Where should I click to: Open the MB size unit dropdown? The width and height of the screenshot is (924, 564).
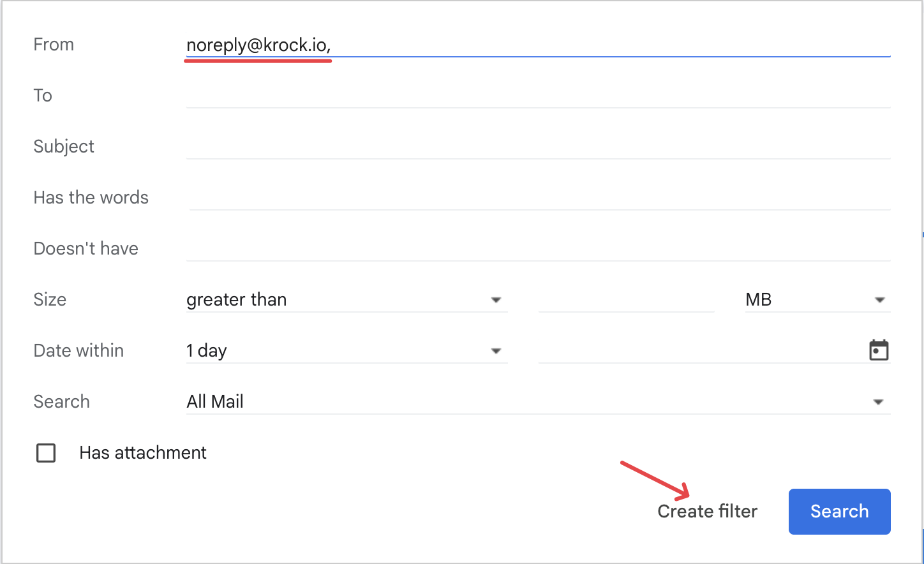(817, 299)
